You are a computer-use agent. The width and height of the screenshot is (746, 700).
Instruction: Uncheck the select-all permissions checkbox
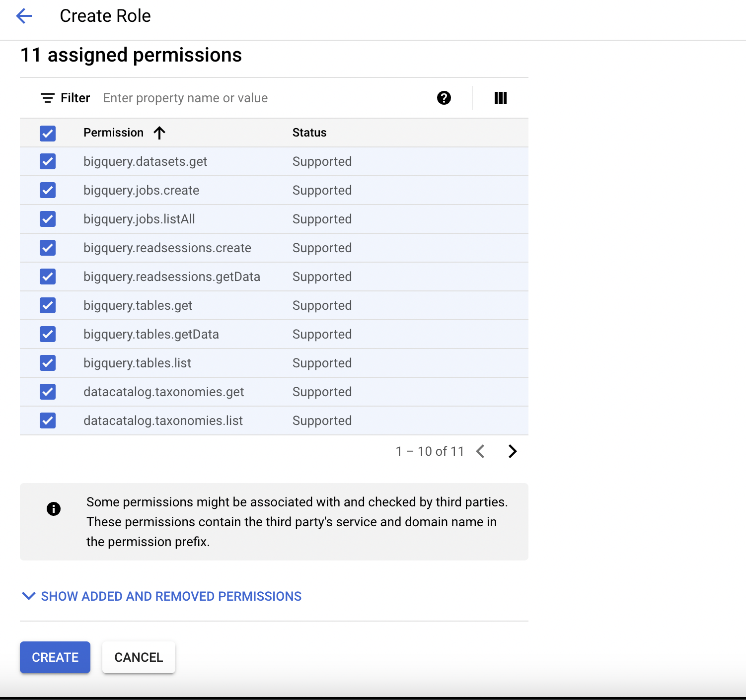(47, 133)
